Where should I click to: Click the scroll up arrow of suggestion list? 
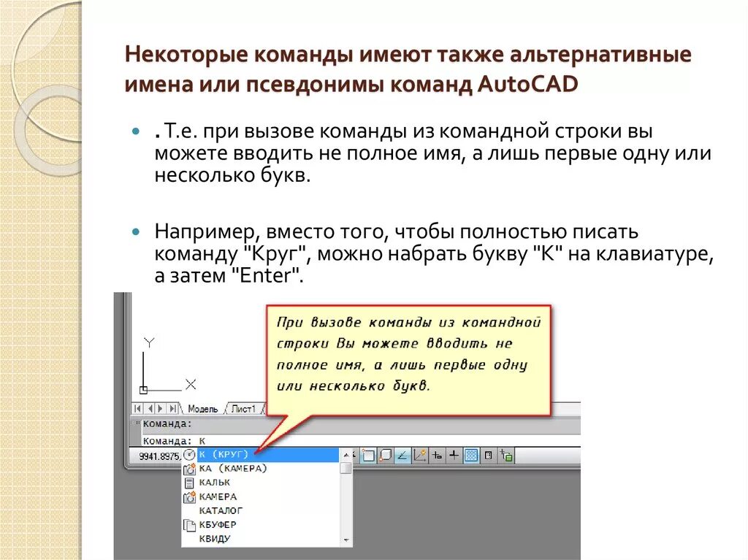(x=346, y=455)
